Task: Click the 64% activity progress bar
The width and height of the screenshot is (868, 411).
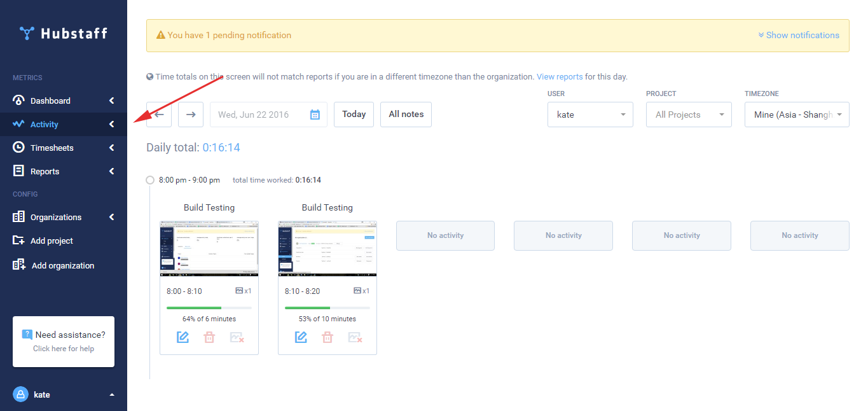Action: point(209,308)
